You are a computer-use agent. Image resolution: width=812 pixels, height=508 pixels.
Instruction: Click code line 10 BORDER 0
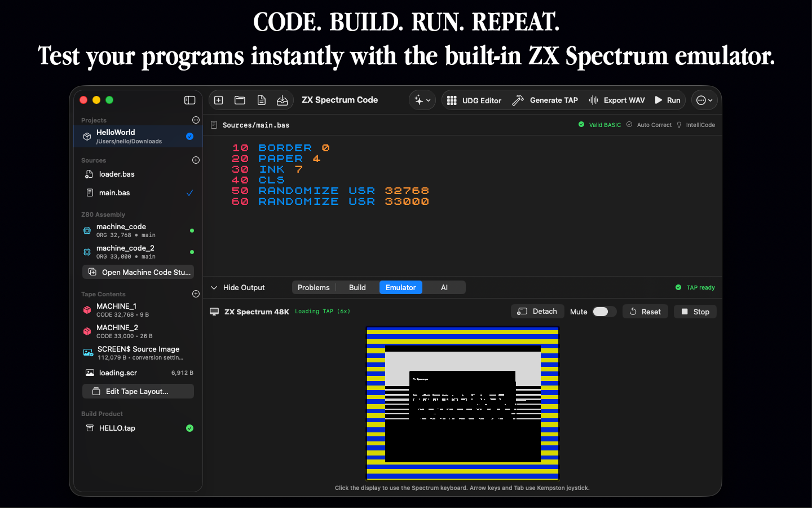281,148
